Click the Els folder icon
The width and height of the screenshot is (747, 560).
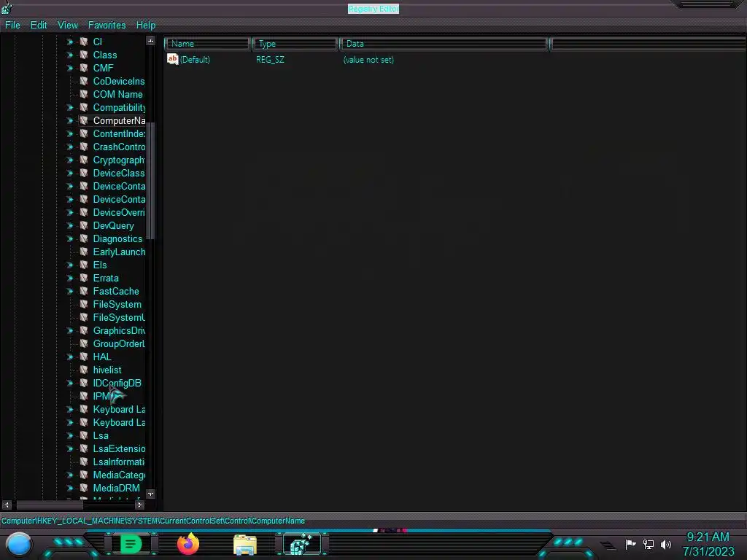tap(84, 265)
